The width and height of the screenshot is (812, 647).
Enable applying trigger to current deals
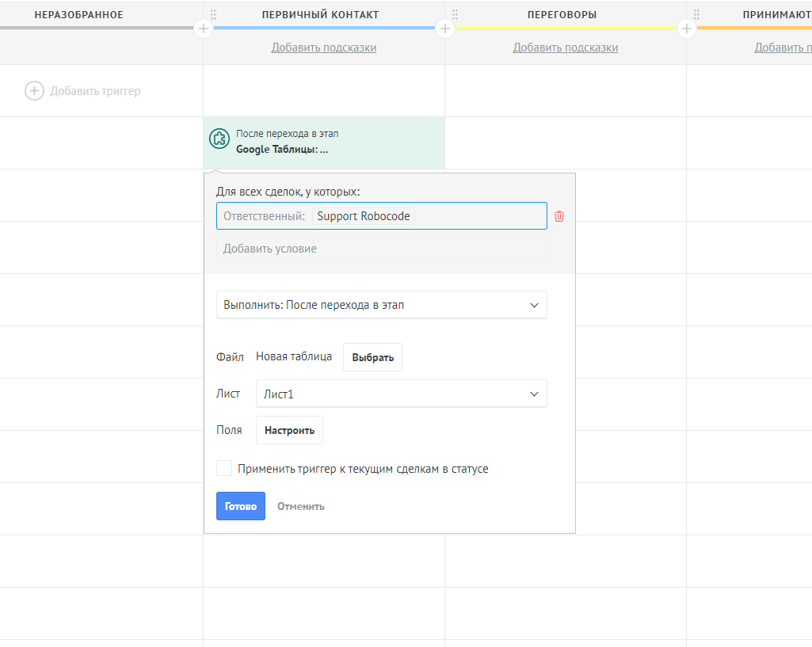pyautogui.click(x=224, y=469)
